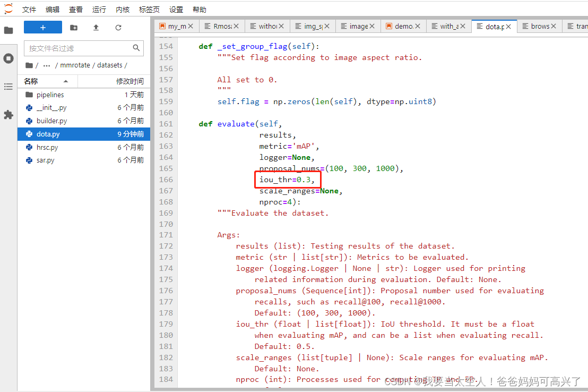Close the my_m tab
Viewport: 588px width, 392px height.
(191, 26)
